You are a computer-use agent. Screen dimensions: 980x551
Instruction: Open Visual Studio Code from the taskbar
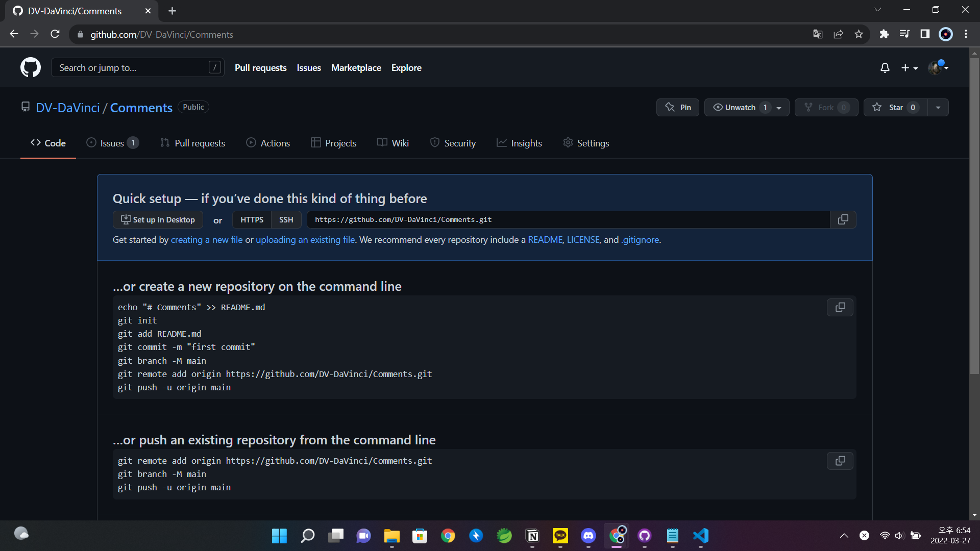(701, 536)
